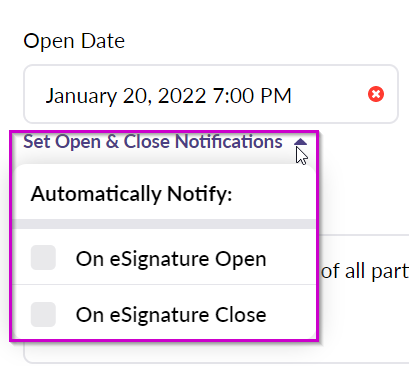The width and height of the screenshot is (409, 366).
Task: Collapse notifications using the up arrow
Action: tap(300, 142)
